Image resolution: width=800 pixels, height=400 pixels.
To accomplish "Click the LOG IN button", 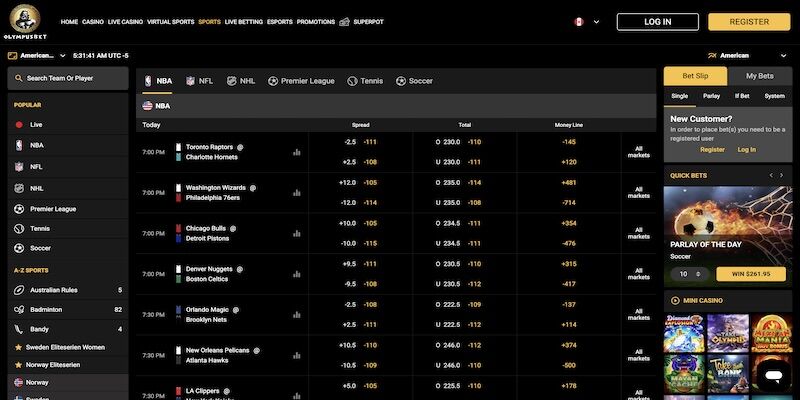I will pos(658,22).
